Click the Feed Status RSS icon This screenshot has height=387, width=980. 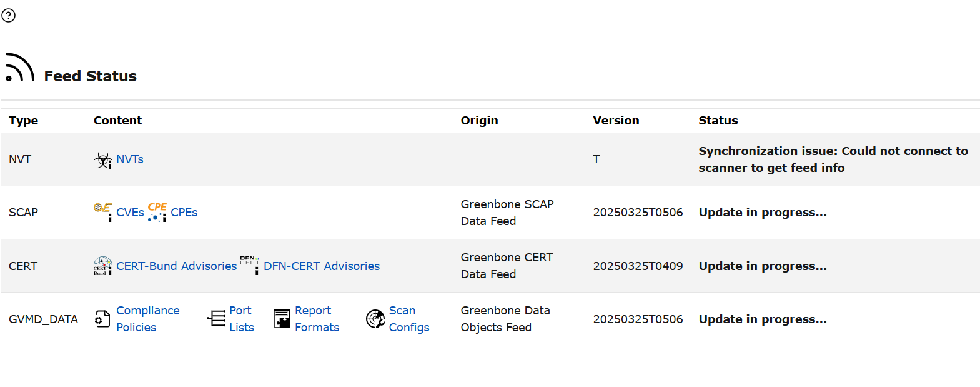click(19, 68)
